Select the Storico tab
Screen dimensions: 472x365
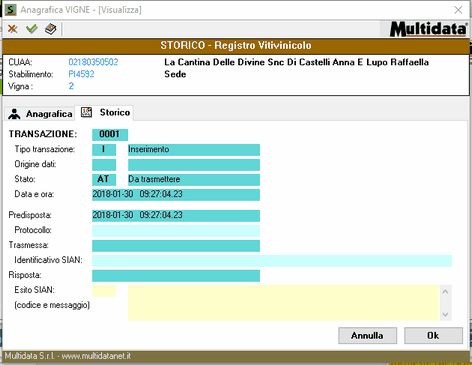[105, 113]
